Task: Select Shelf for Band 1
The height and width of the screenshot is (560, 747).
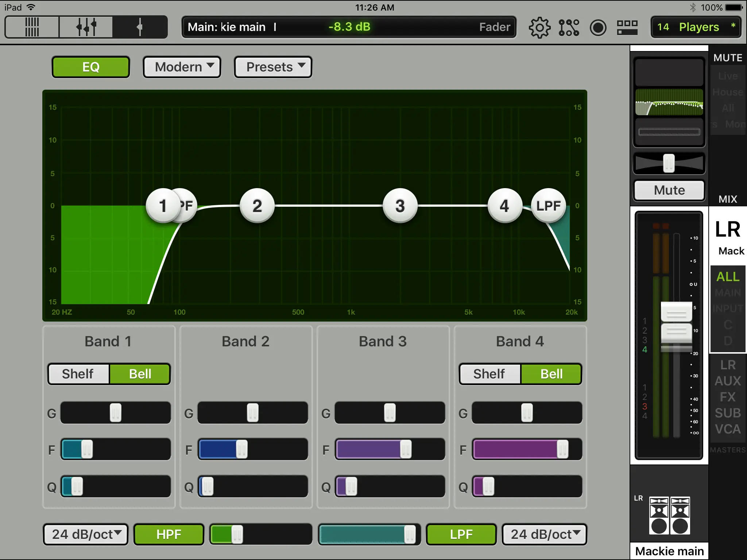Action: 78,374
